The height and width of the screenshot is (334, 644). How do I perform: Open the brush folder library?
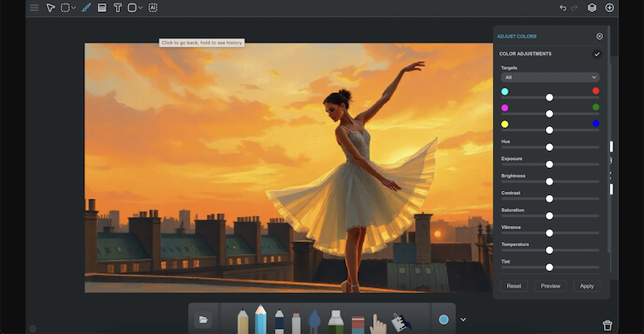(x=203, y=320)
